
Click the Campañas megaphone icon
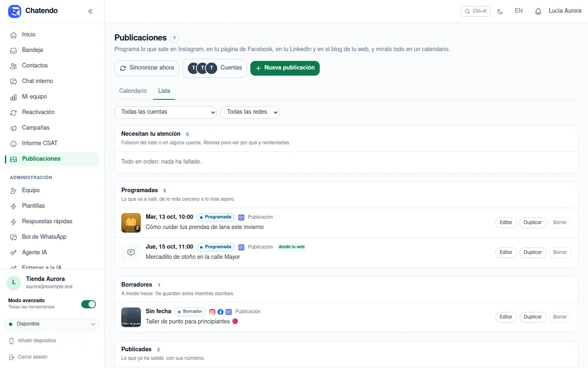tap(13, 128)
